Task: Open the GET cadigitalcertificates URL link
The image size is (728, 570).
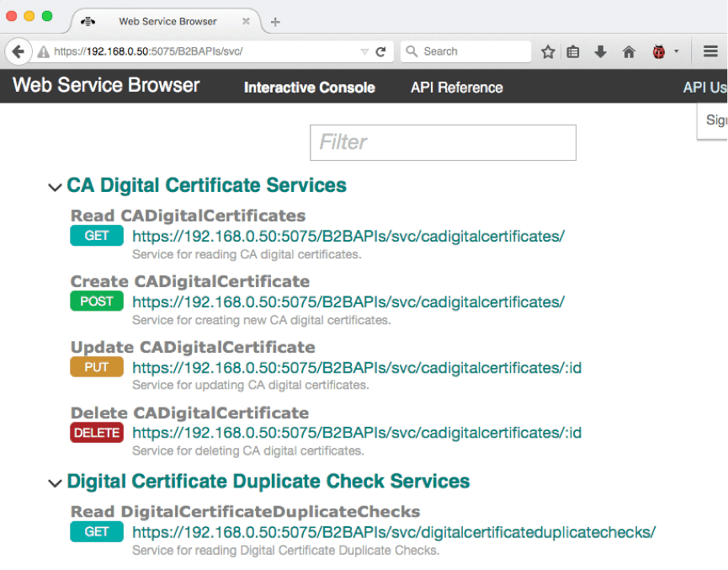Action: click(348, 237)
